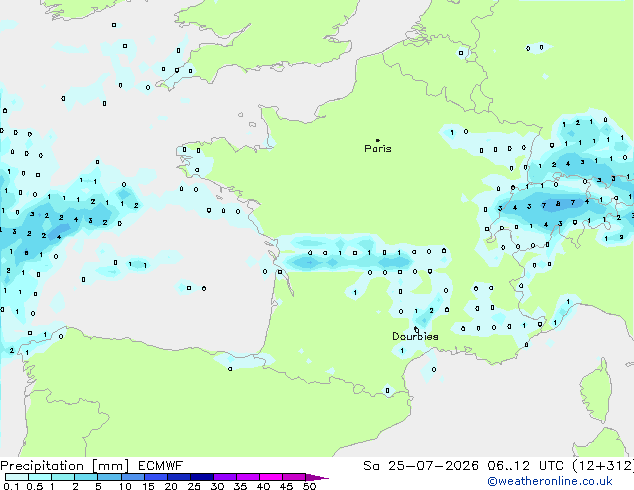Image resolution: width=634 pixels, height=490 pixels.
Task: Select the dark blue 25 mm legend swatch
Action: [x=202, y=477]
